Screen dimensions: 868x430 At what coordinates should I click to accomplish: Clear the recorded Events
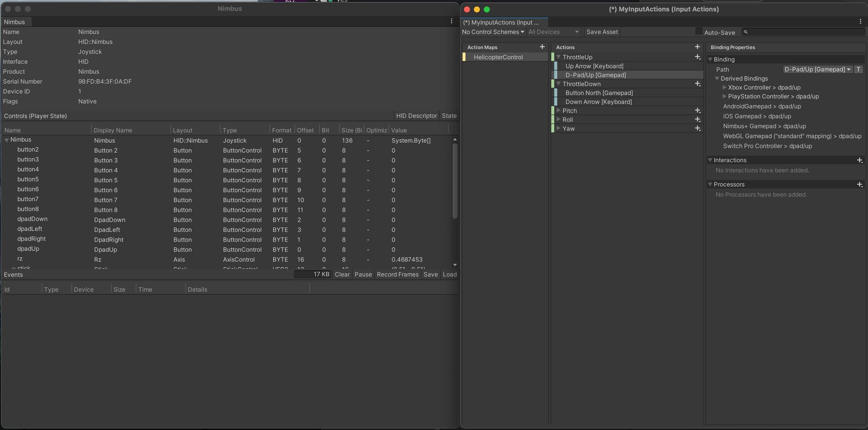point(342,274)
